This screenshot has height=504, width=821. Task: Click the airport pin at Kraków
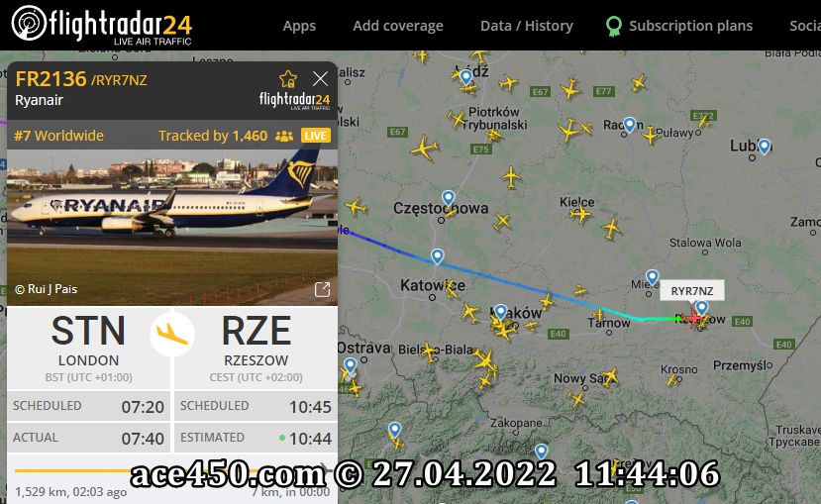click(x=500, y=312)
